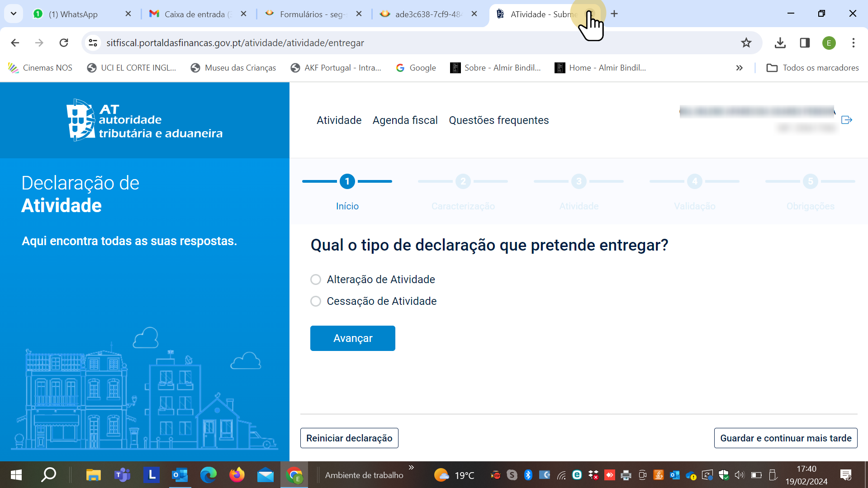
Task: Open Microsoft Teams from the taskbar
Action: coord(122,475)
